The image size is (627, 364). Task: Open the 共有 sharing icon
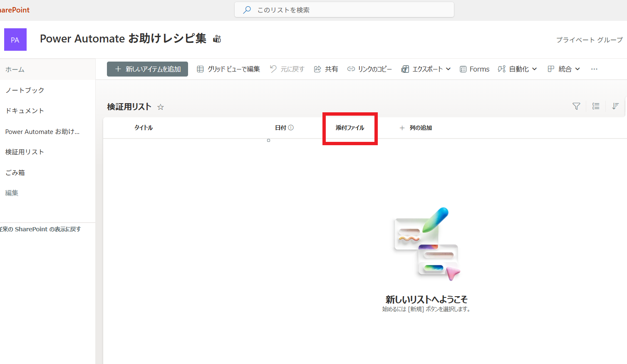pos(326,69)
